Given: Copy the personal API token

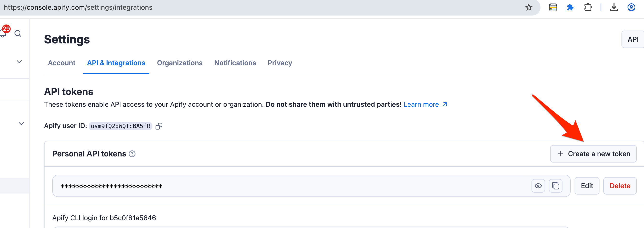Looking at the screenshot, I should (x=555, y=186).
